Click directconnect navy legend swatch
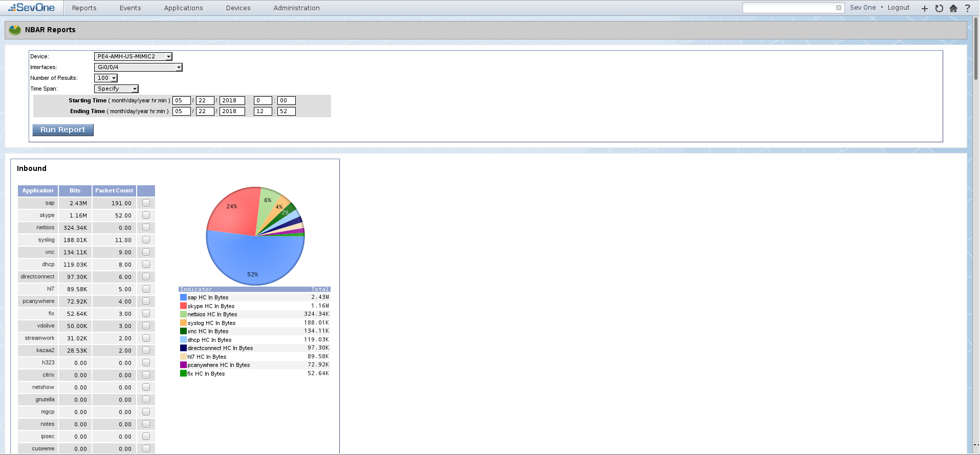This screenshot has width=980, height=455. coord(183,348)
